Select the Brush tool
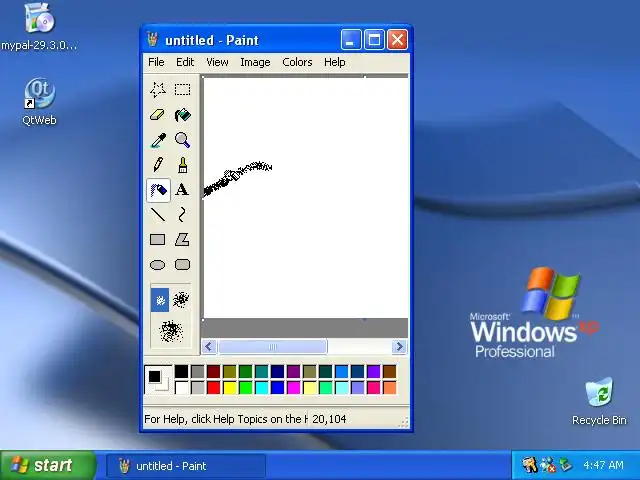The image size is (640, 480). click(x=182, y=165)
